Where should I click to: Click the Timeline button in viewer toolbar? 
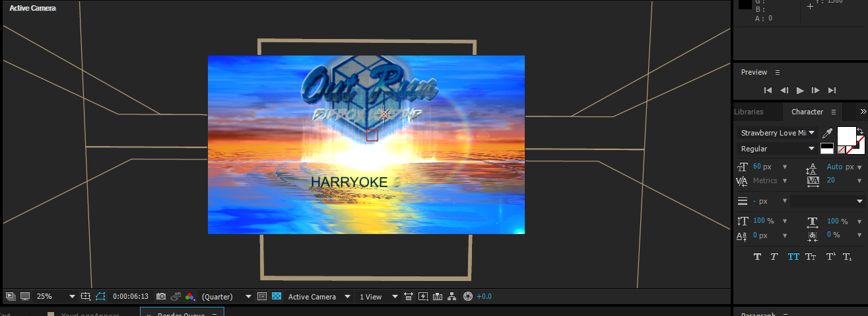pos(438,297)
